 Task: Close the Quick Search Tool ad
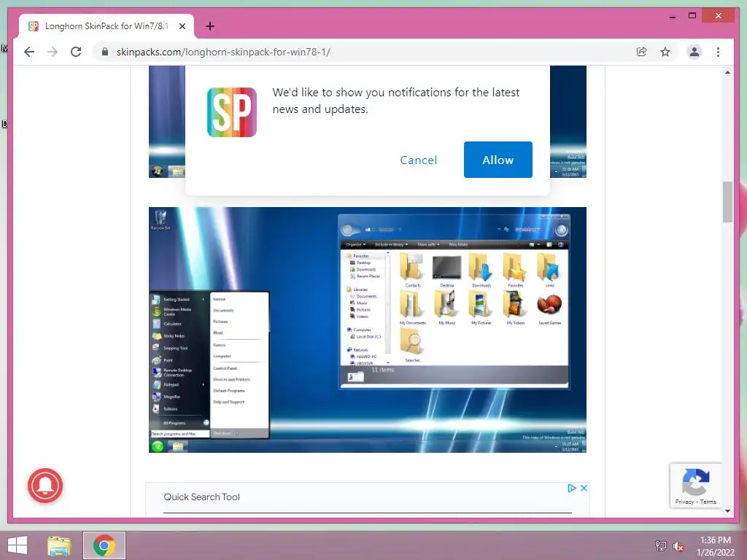[x=584, y=488]
